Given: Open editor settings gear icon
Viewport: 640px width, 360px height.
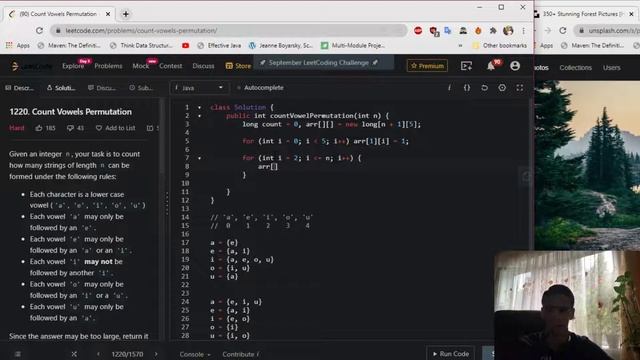Looking at the screenshot, I should click(502, 88).
